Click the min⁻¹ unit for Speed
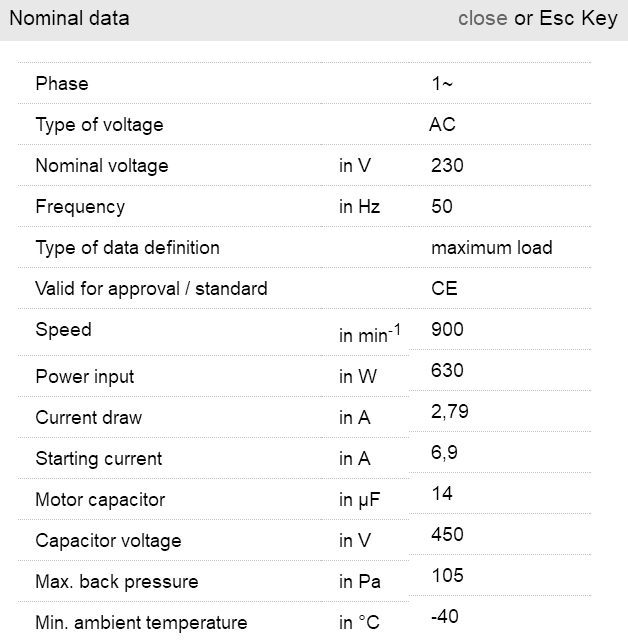628x644 pixels. [x=370, y=335]
